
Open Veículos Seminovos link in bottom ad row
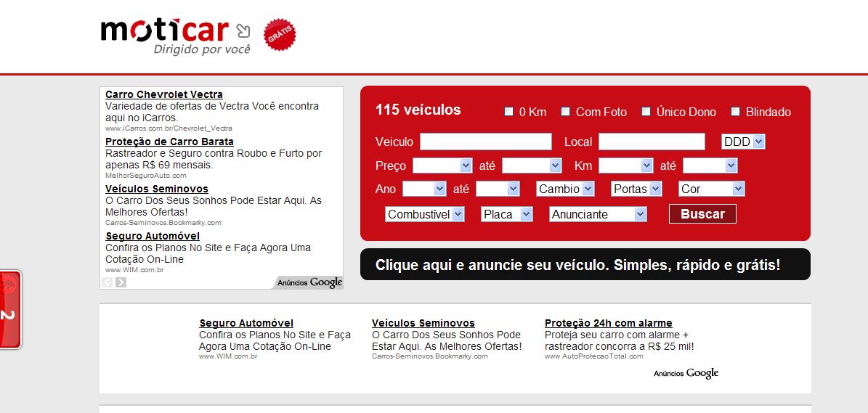click(423, 323)
